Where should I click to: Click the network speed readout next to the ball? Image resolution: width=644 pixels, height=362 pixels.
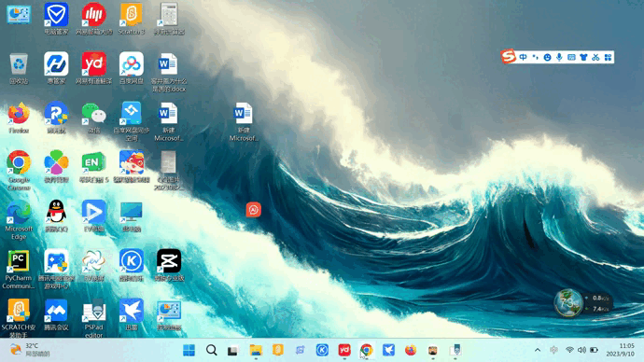point(598,303)
